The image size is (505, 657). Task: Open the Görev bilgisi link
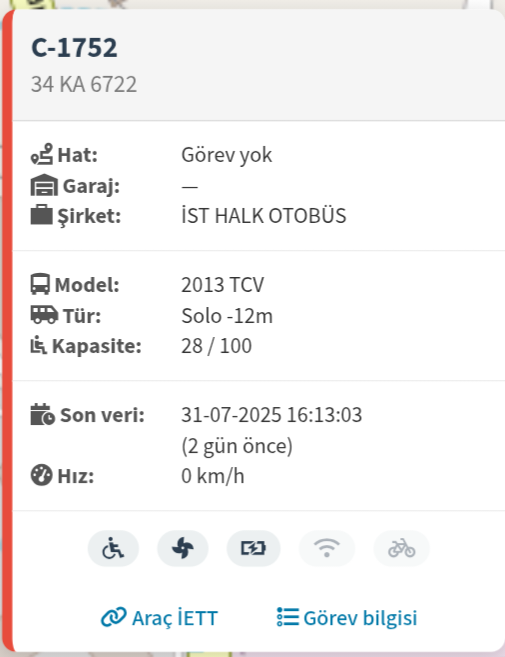tap(347, 618)
